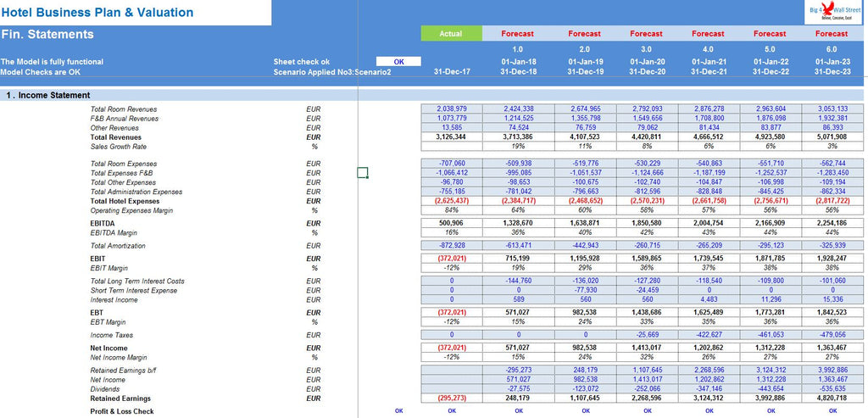This screenshot has height=418, width=868.
Task: Select the empty highlighted cell with green border
Action: coord(363,173)
